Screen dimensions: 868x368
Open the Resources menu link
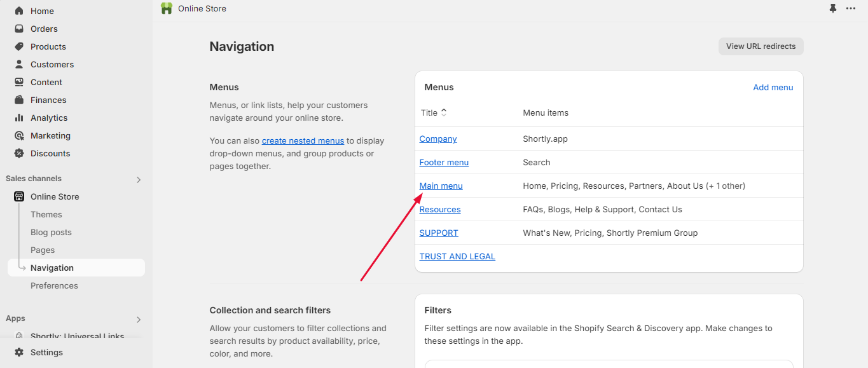tap(440, 209)
